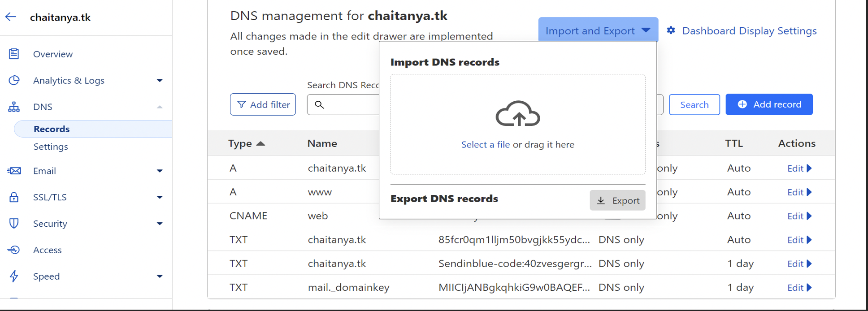
Task: Expand the Security submenu arrow
Action: [160, 224]
